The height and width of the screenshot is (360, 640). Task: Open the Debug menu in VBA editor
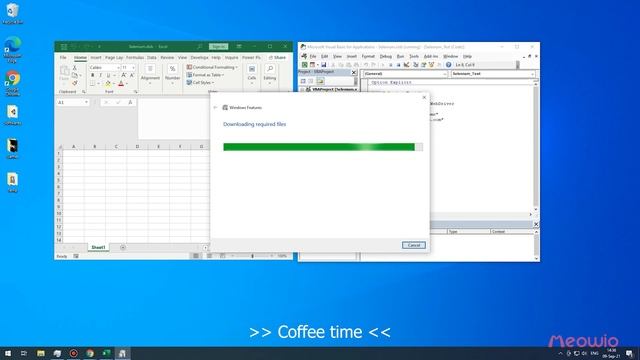385,56
